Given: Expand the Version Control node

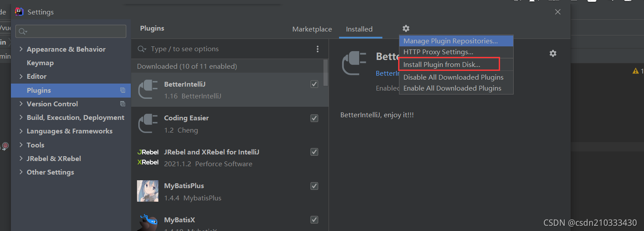Looking at the screenshot, I should click(x=21, y=104).
